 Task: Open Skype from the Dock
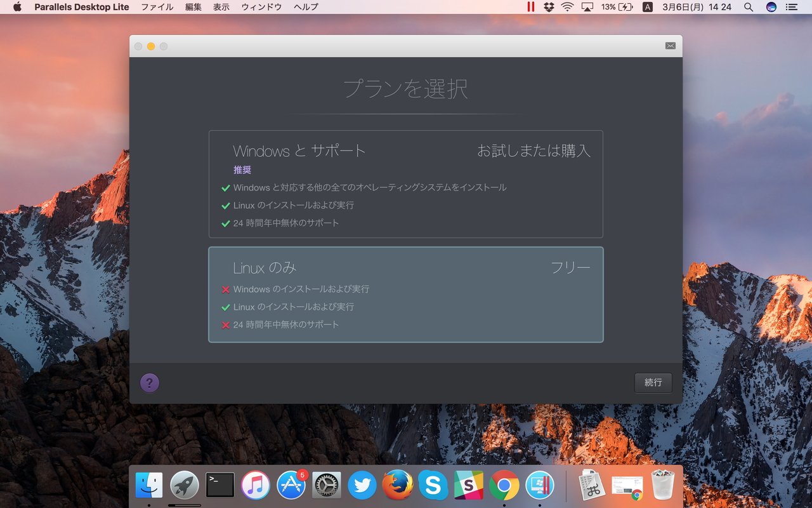coord(433,485)
